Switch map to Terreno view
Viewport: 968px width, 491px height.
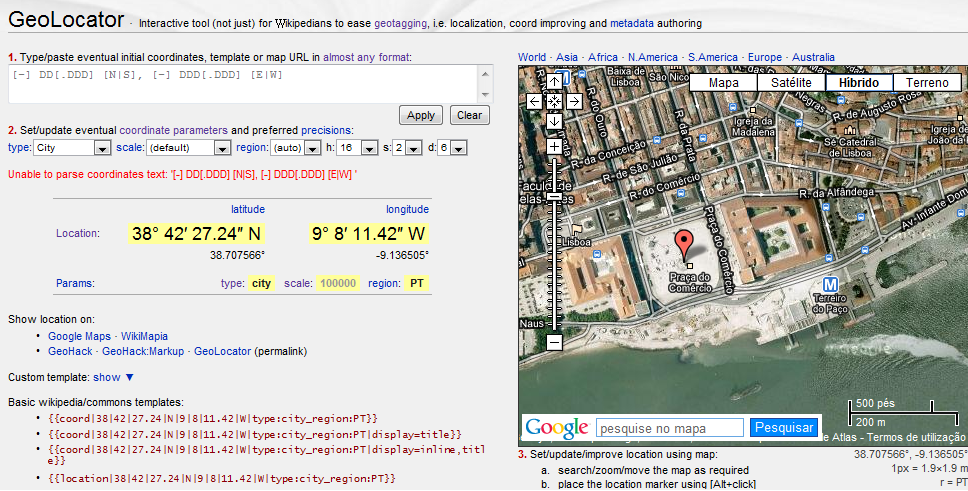click(x=927, y=83)
